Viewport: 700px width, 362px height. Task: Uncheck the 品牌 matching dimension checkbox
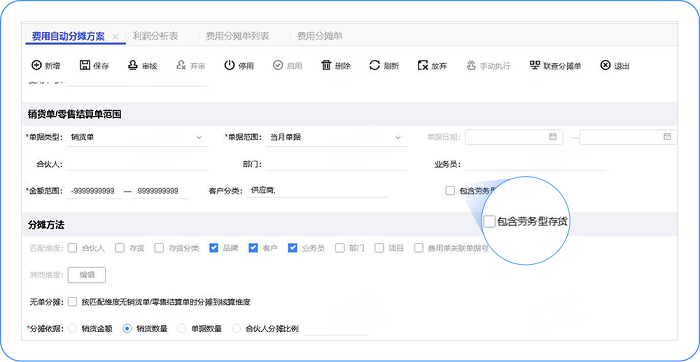(213, 248)
